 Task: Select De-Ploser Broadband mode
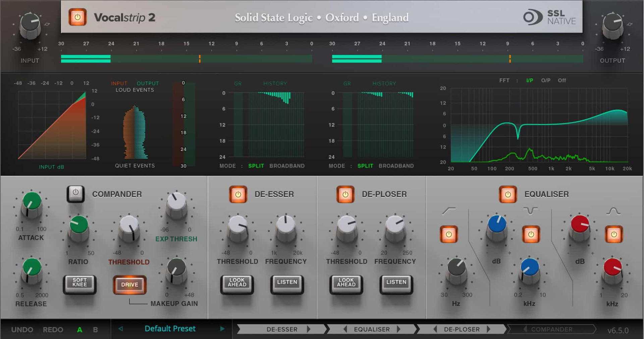pos(396,166)
